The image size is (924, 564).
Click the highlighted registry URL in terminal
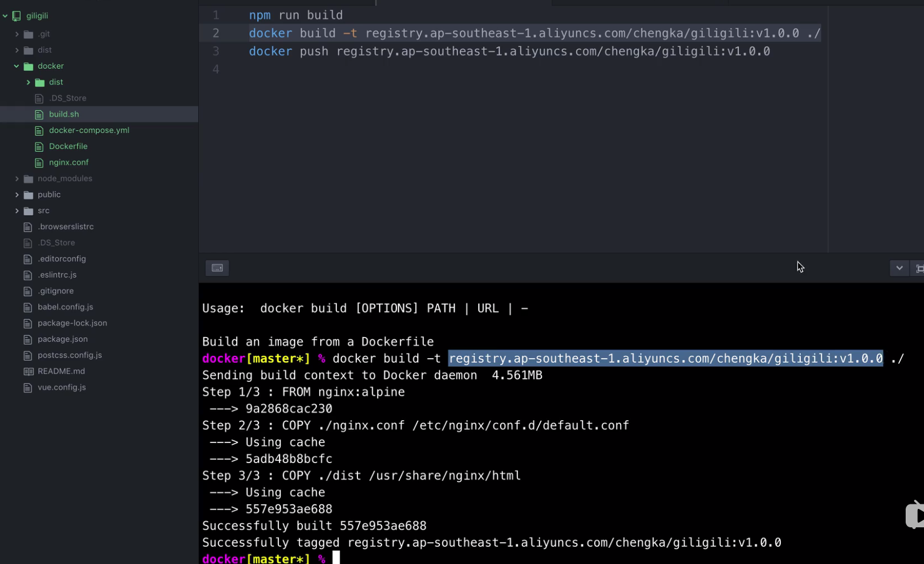tap(666, 358)
